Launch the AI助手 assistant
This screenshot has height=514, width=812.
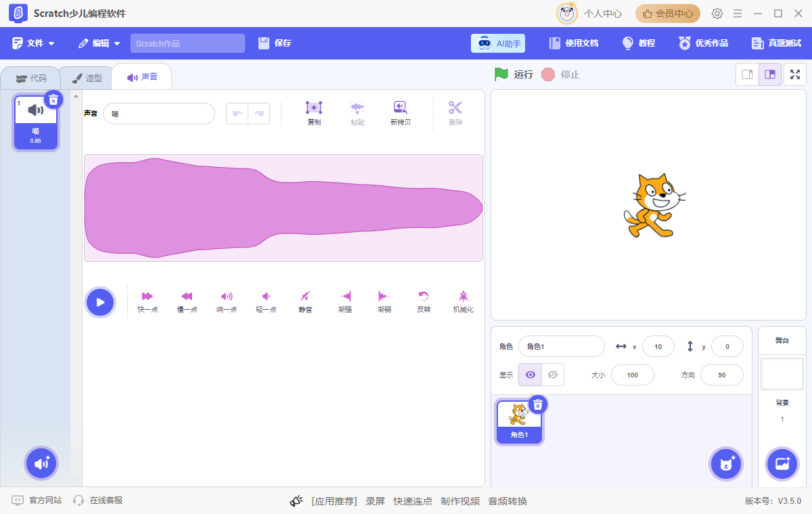coord(498,43)
